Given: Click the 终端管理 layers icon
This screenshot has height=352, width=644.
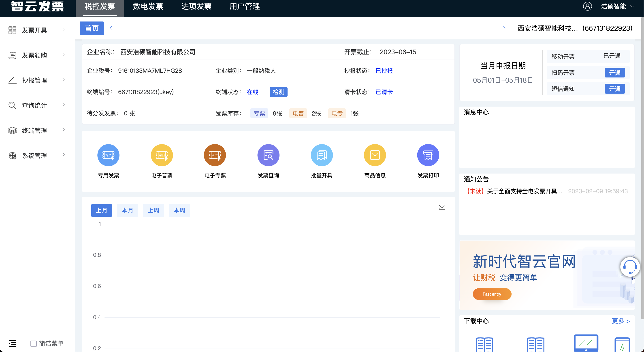Looking at the screenshot, I should point(12,130).
